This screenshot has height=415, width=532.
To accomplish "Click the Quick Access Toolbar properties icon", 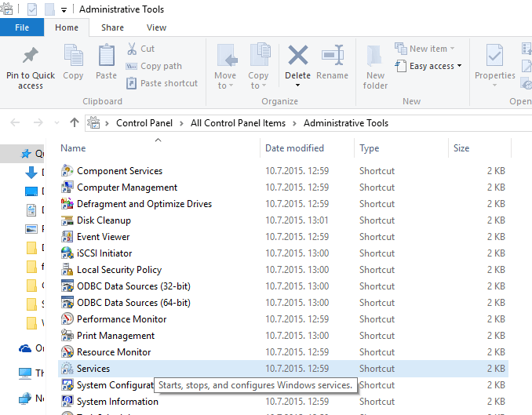I will 32,9.
